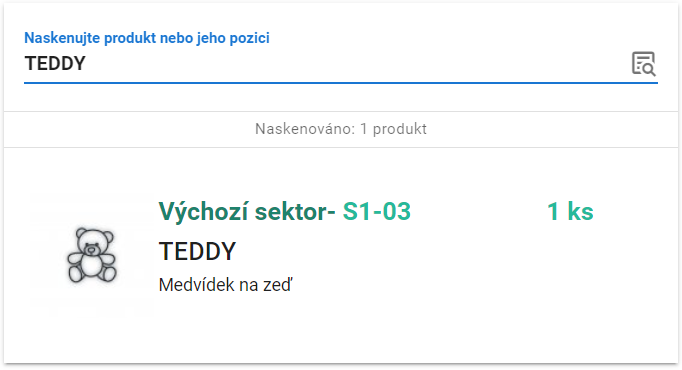Click the '1 ks' quantity
682x370 pixels.
pyautogui.click(x=570, y=211)
